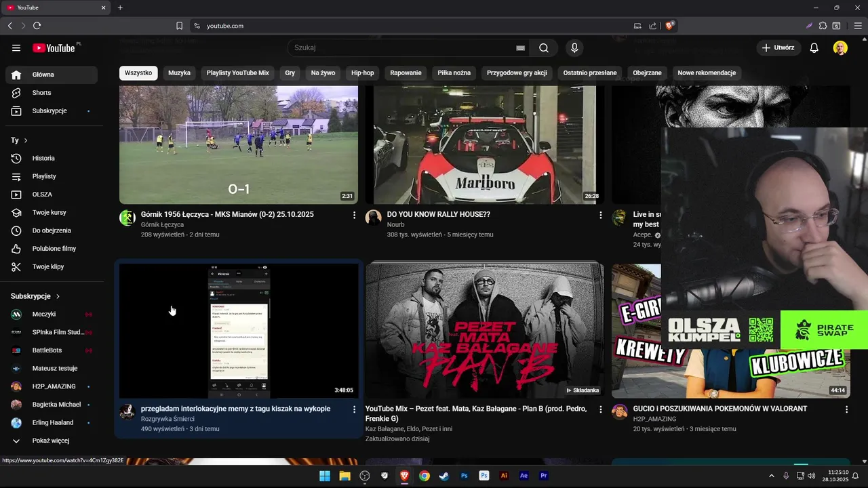This screenshot has height=488, width=868.
Task: Open Brave extensions puzzle icon
Action: pyautogui.click(x=823, y=26)
